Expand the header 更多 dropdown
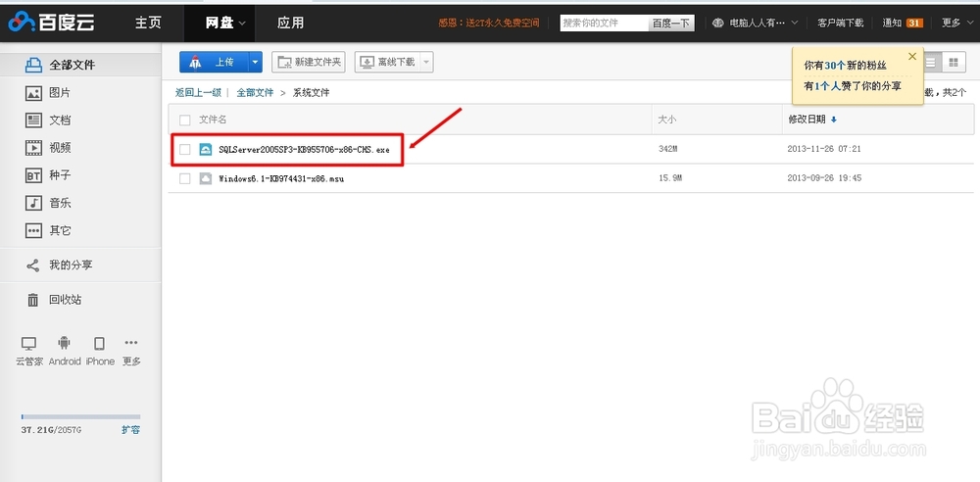 tap(969, 24)
